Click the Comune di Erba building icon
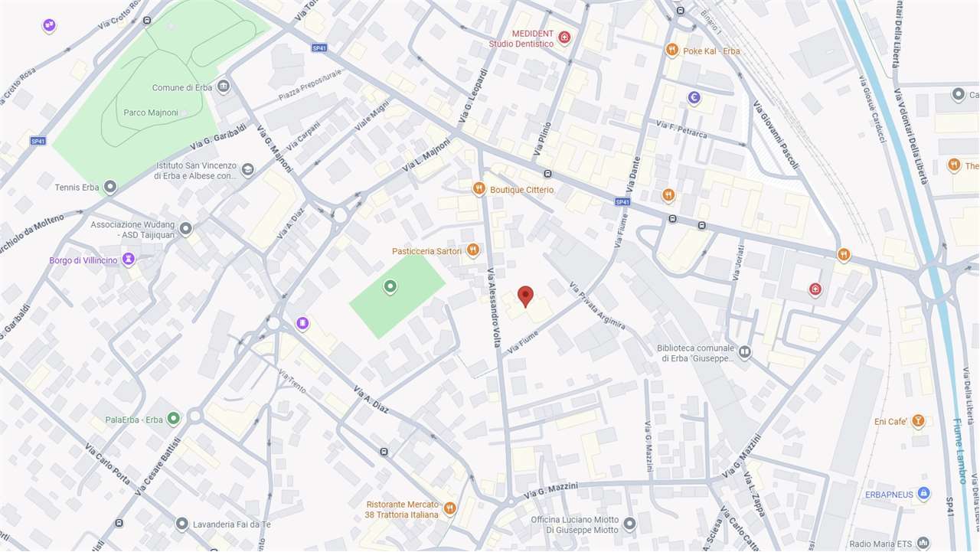The width and height of the screenshot is (980, 552). [224, 86]
